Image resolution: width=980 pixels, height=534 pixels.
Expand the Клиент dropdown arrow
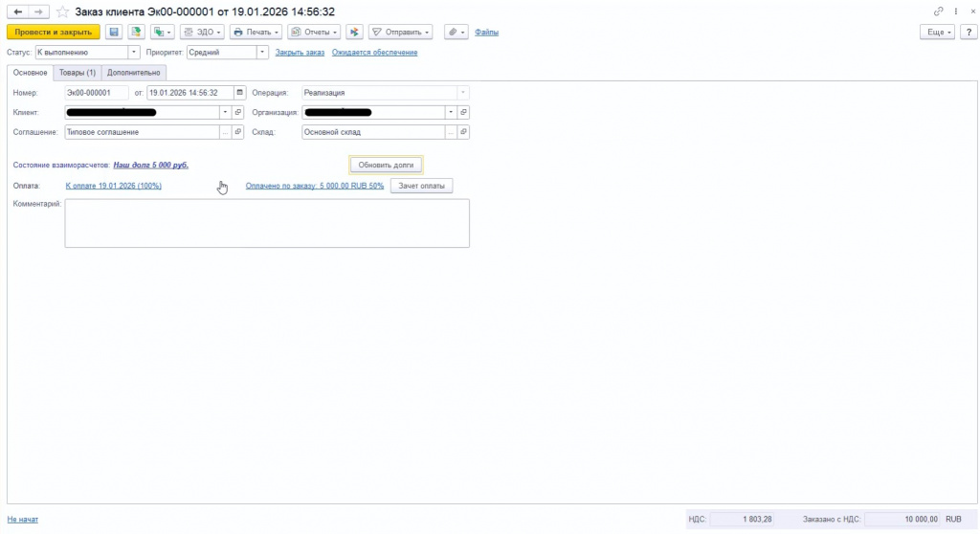pos(225,113)
